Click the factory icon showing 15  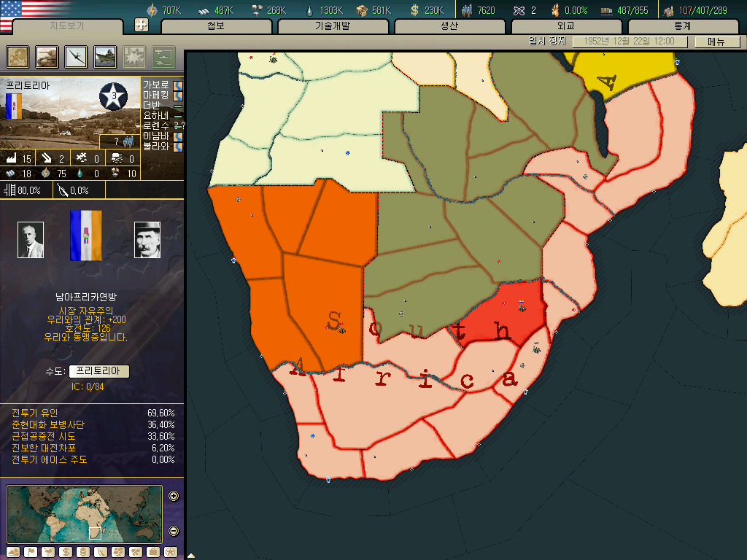[x=12, y=157]
